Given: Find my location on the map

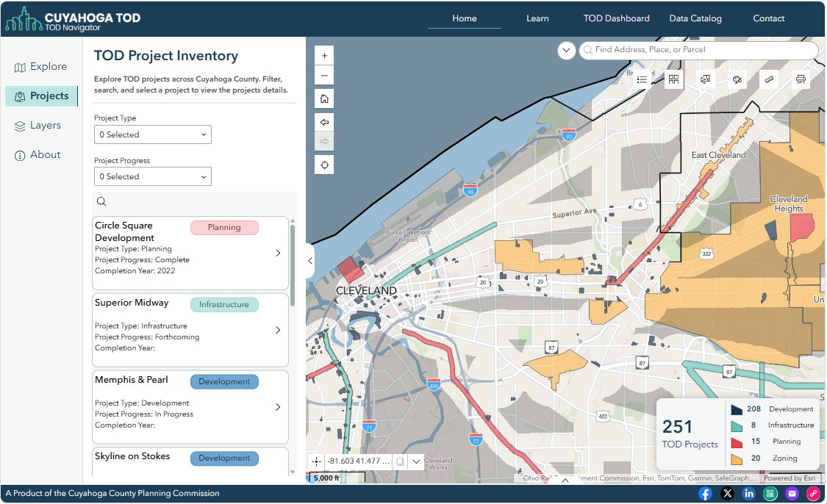Looking at the screenshot, I should pos(324,165).
